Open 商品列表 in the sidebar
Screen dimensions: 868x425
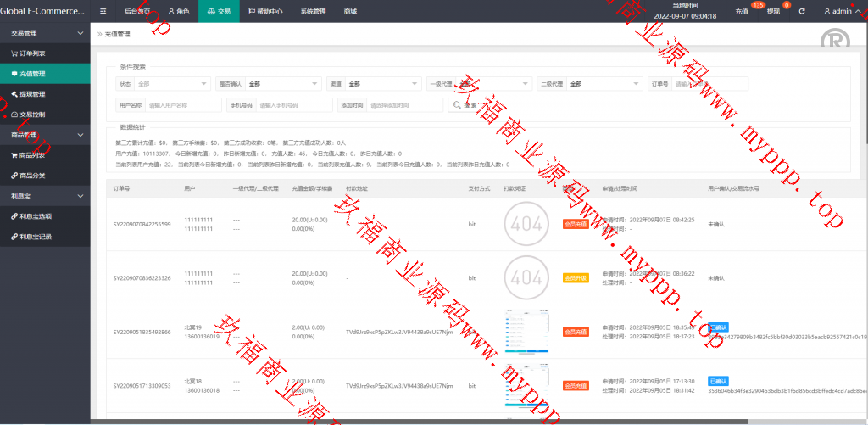[32, 155]
